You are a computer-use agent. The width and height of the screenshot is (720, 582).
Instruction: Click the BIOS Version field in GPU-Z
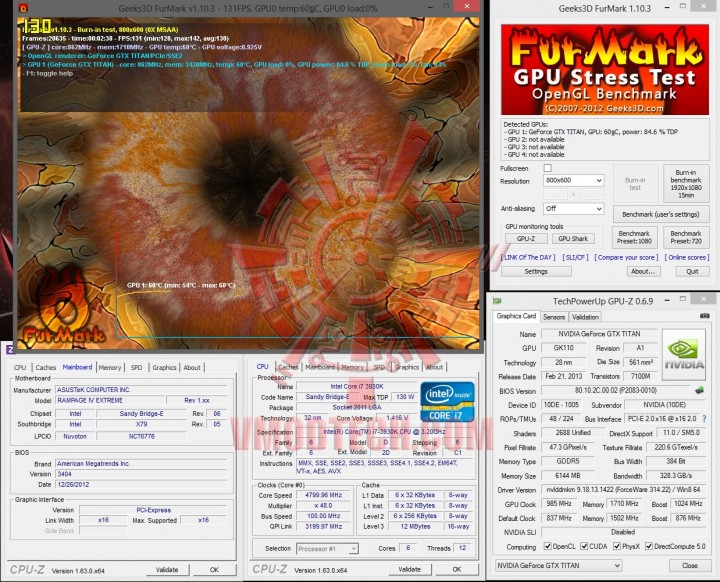point(616,390)
